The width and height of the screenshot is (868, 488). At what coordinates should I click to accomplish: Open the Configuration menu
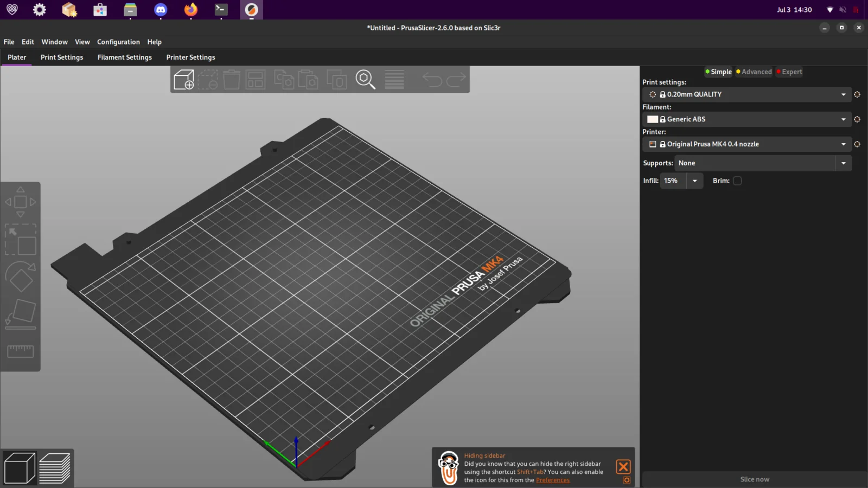pyautogui.click(x=118, y=42)
